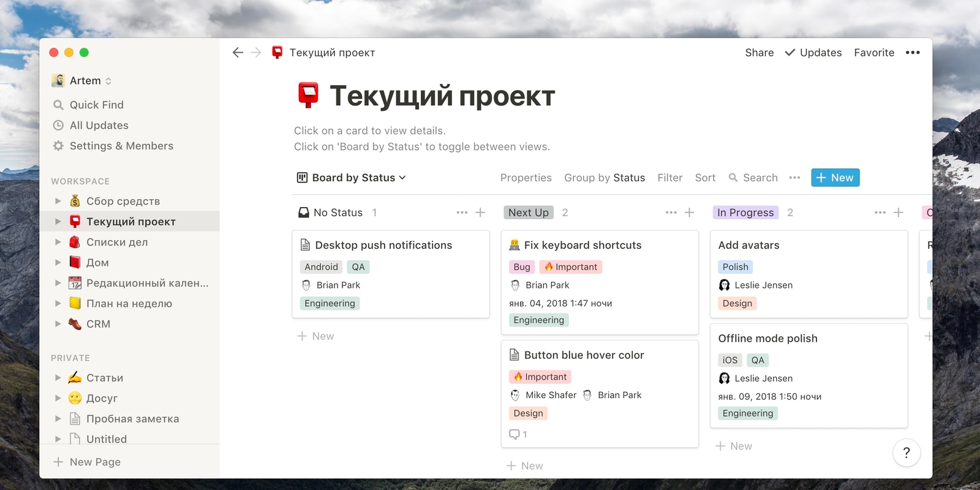The width and height of the screenshot is (980, 490).
Task: Click the board icon beside Board by Status
Action: coord(302,178)
